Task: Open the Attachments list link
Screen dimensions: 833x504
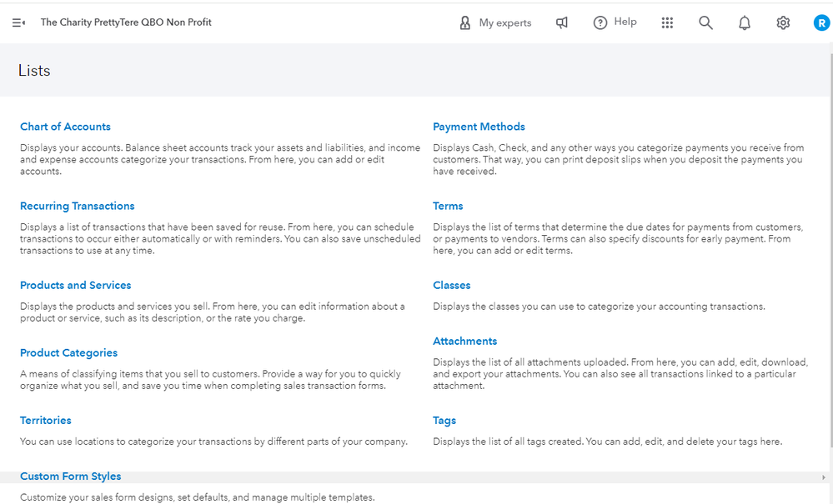Action: click(464, 341)
